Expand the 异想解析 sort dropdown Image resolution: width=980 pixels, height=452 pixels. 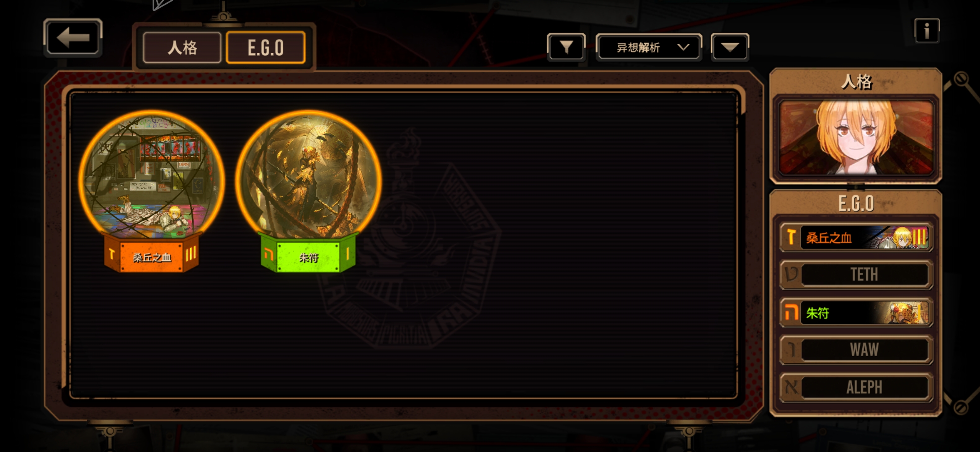[649, 47]
